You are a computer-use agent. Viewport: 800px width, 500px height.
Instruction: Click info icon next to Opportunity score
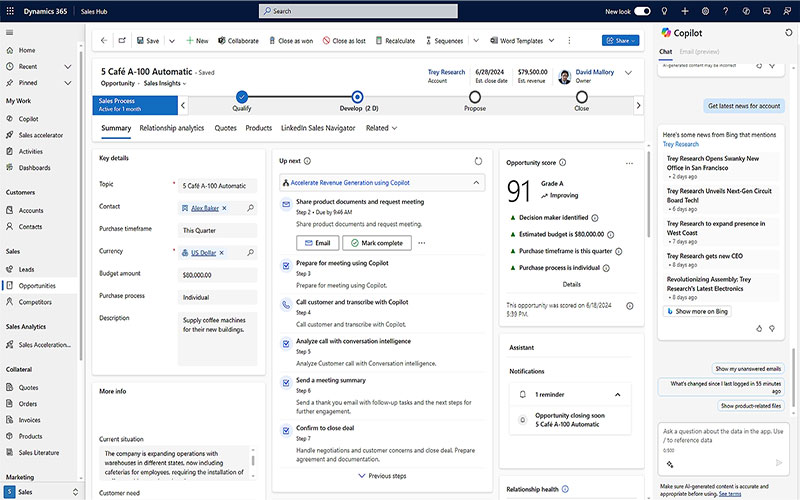pyautogui.click(x=562, y=163)
